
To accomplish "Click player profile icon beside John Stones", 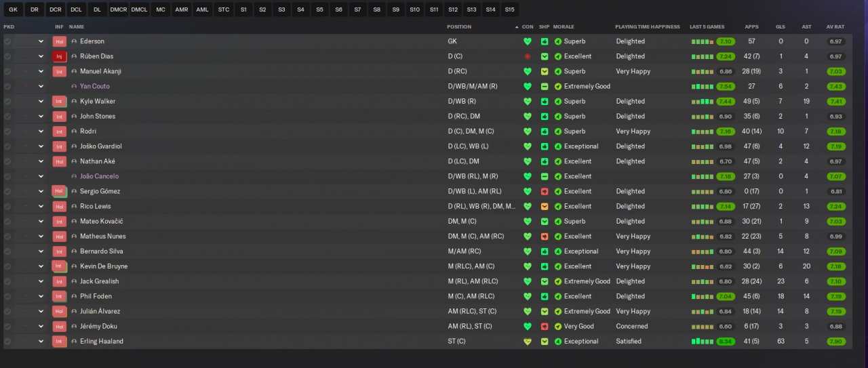I will point(74,117).
